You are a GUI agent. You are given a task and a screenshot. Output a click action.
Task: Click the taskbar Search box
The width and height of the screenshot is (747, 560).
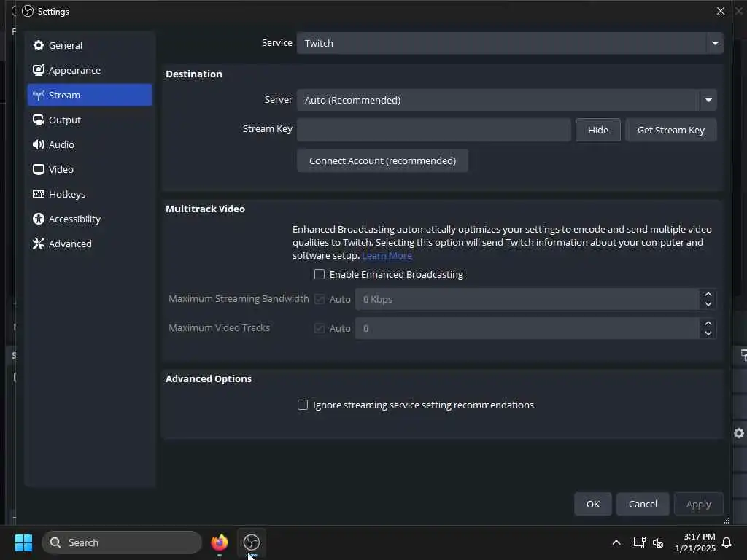pos(122,542)
